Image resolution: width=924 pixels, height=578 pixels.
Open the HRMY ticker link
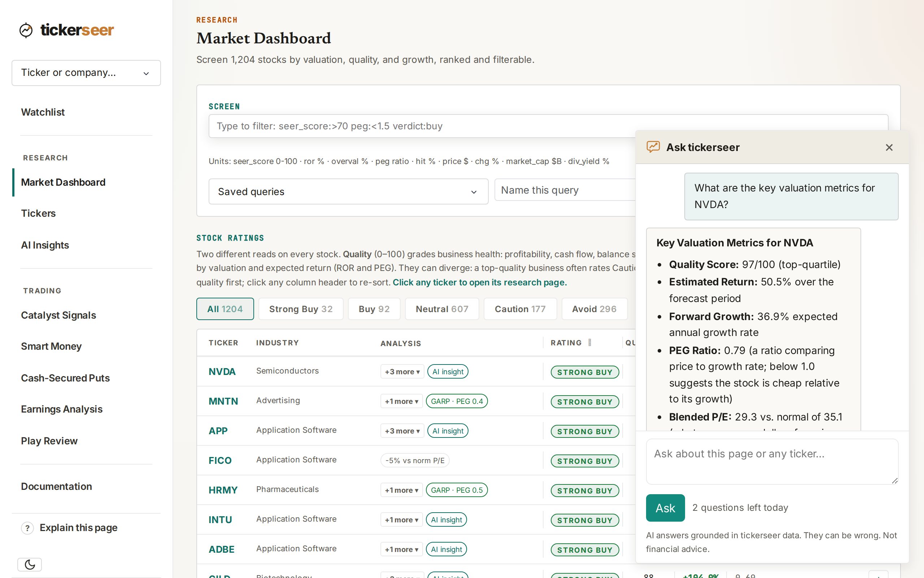click(223, 490)
